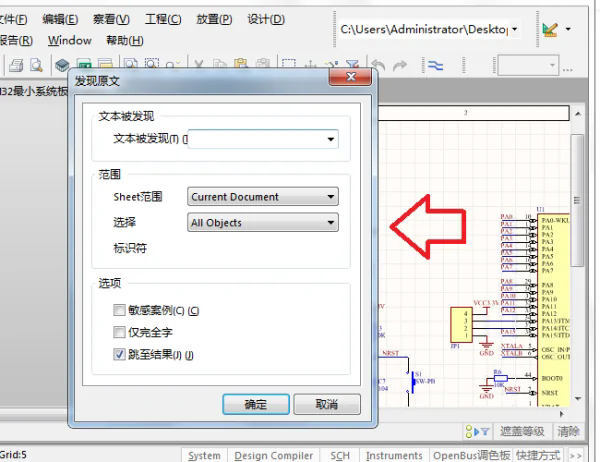The width and height of the screenshot is (600, 462).
Task: Check the 仅完全字 option
Action: (119, 332)
